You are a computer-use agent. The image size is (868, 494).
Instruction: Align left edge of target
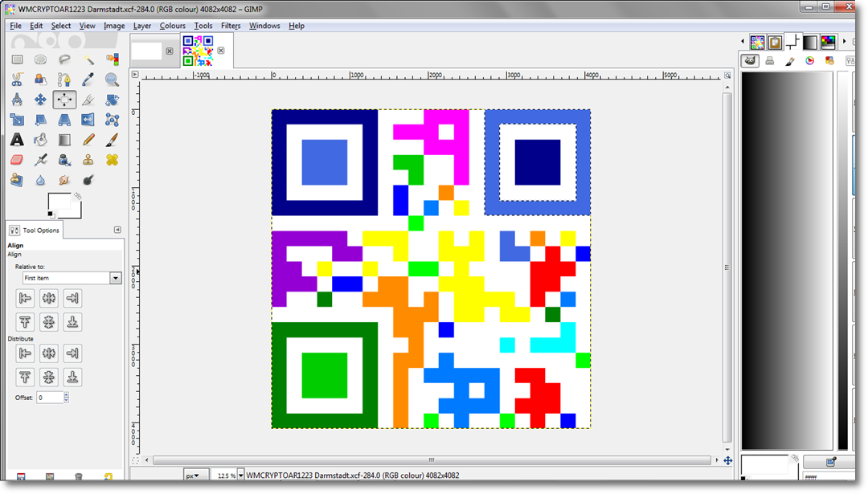25,298
